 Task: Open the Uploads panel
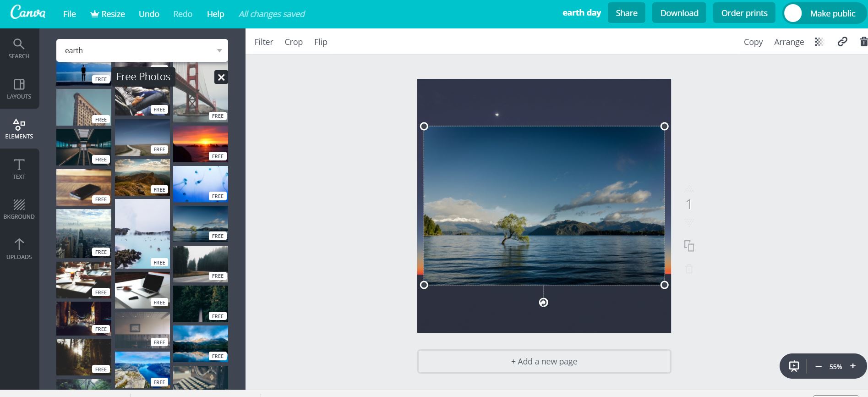point(19,249)
